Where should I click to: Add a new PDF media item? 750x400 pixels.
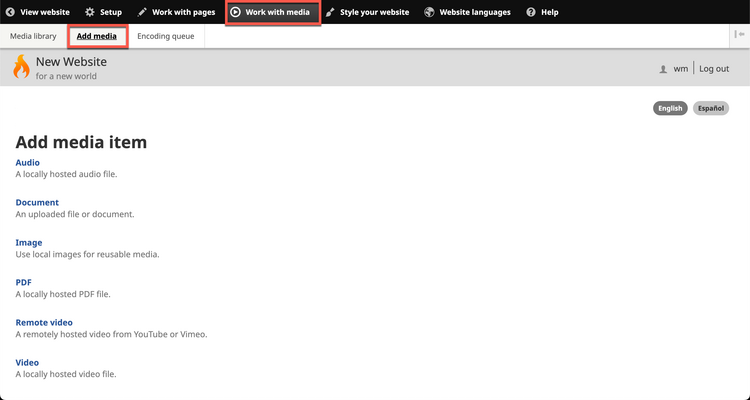pos(24,282)
